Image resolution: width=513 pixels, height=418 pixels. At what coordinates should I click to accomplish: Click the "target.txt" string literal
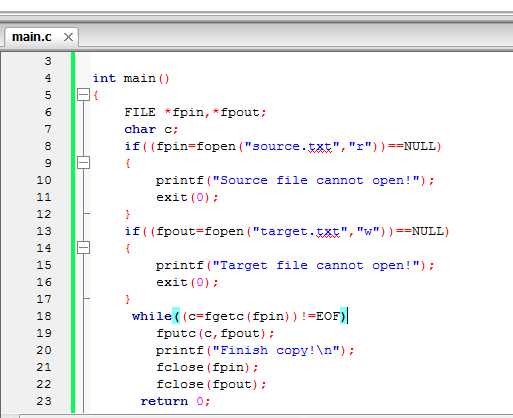[300, 232]
